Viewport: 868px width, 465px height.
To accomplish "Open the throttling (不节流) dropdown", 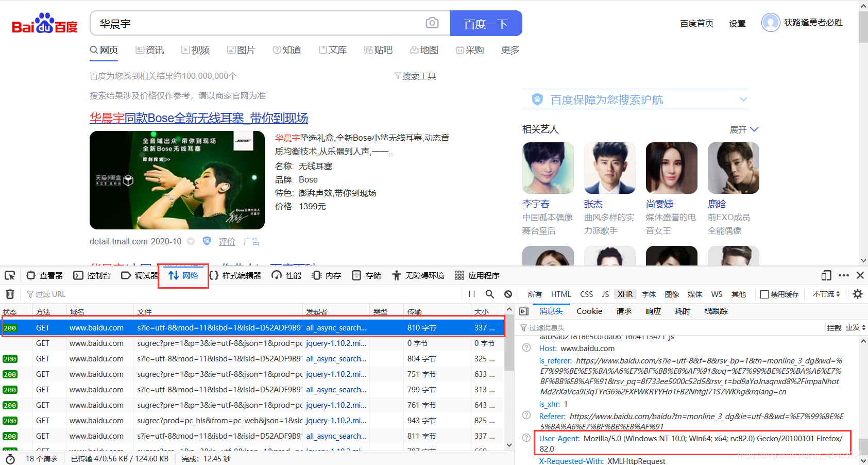I will (826, 294).
